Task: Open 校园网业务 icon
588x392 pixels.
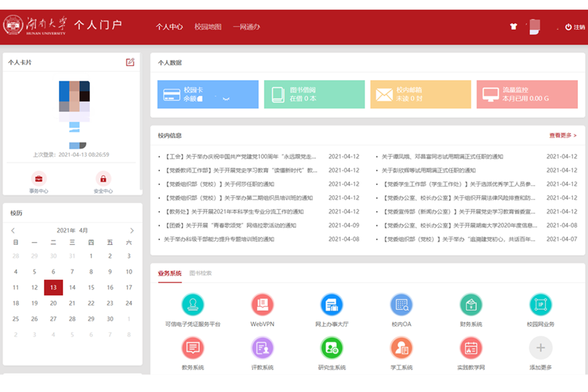Action: (x=541, y=305)
